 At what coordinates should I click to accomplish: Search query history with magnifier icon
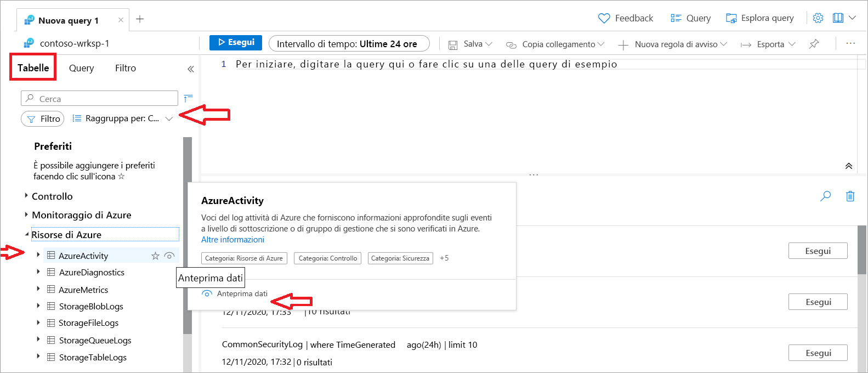click(x=825, y=196)
